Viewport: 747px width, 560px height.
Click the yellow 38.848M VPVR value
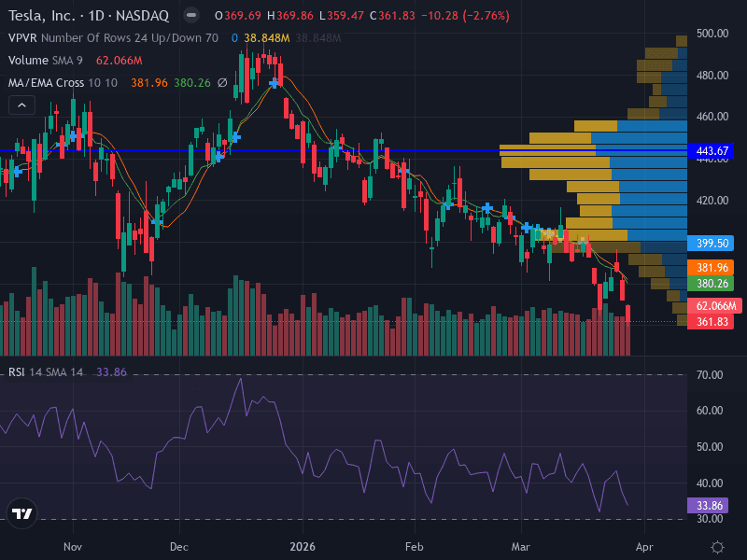pos(267,38)
